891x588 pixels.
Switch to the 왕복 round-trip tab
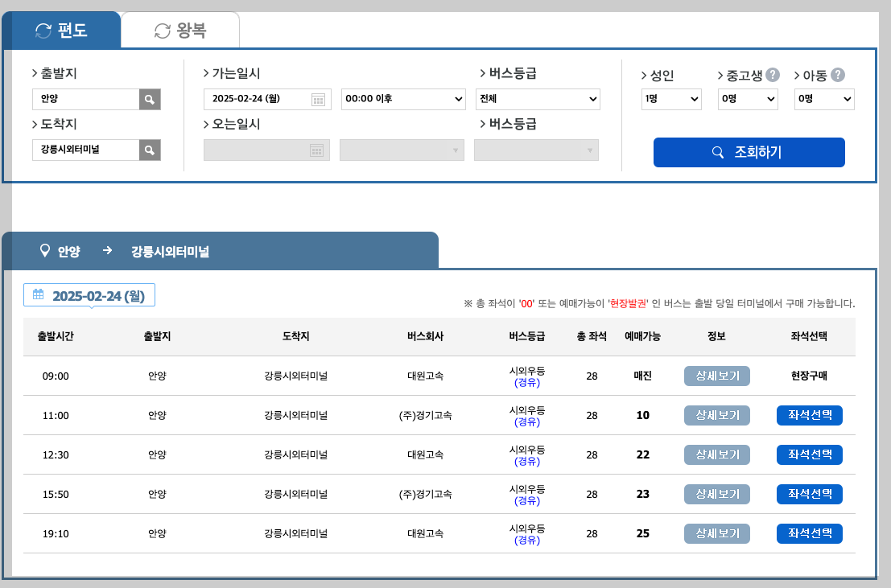tap(179, 29)
